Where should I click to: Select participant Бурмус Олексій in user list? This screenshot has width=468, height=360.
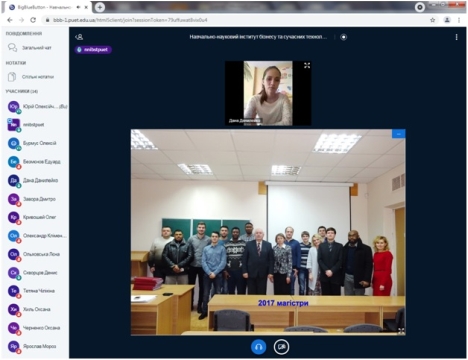pyautogui.click(x=37, y=143)
